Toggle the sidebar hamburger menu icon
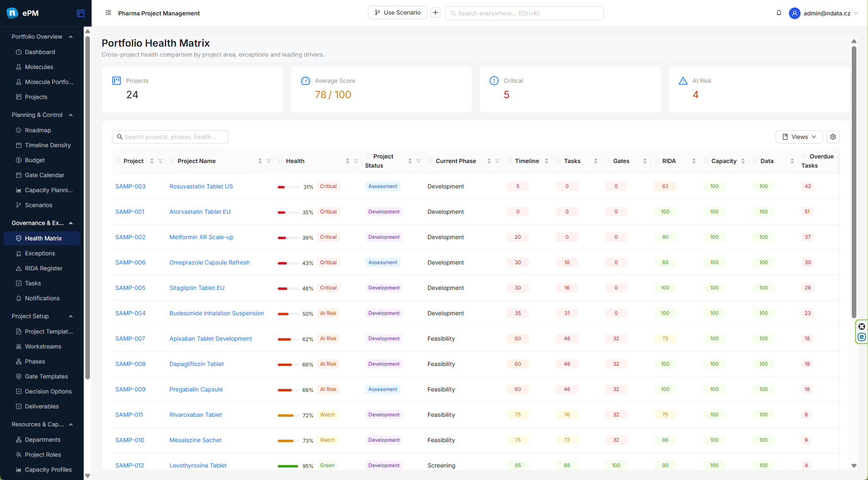The height and width of the screenshot is (480, 868). pyautogui.click(x=108, y=13)
